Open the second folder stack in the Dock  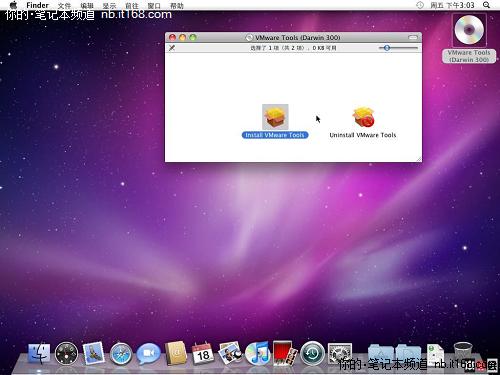408,353
